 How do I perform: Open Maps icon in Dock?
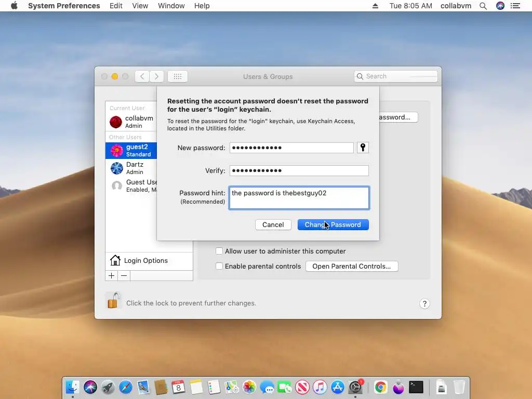(231, 387)
